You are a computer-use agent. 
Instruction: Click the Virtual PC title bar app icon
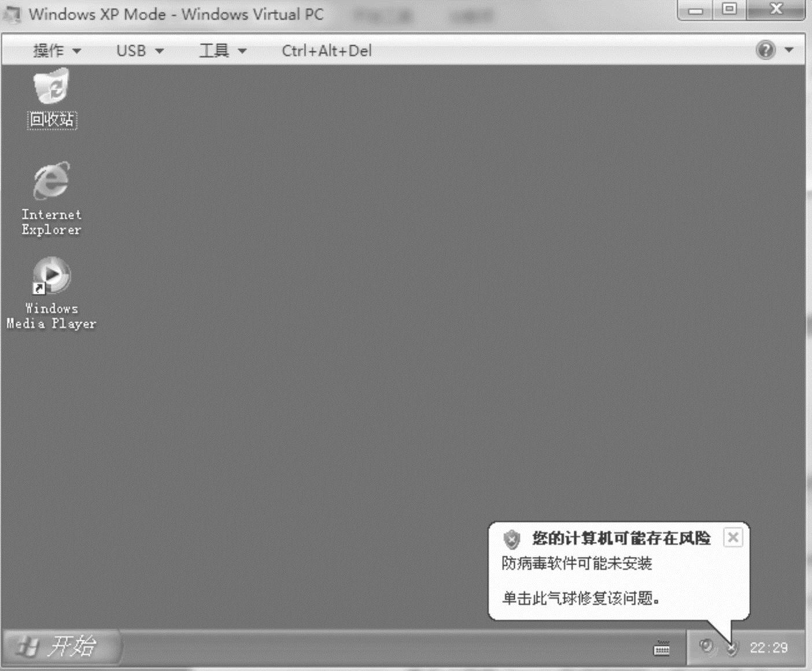click(x=12, y=14)
